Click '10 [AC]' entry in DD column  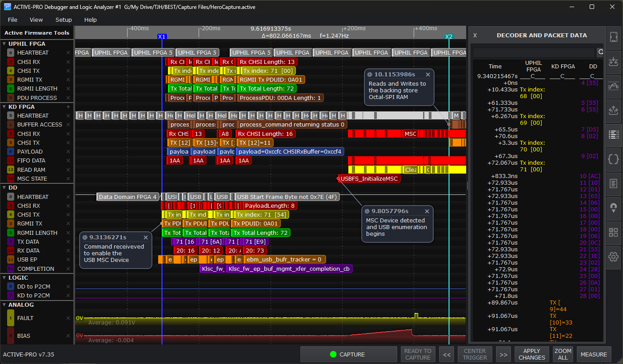pyautogui.click(x=590, y=176)
